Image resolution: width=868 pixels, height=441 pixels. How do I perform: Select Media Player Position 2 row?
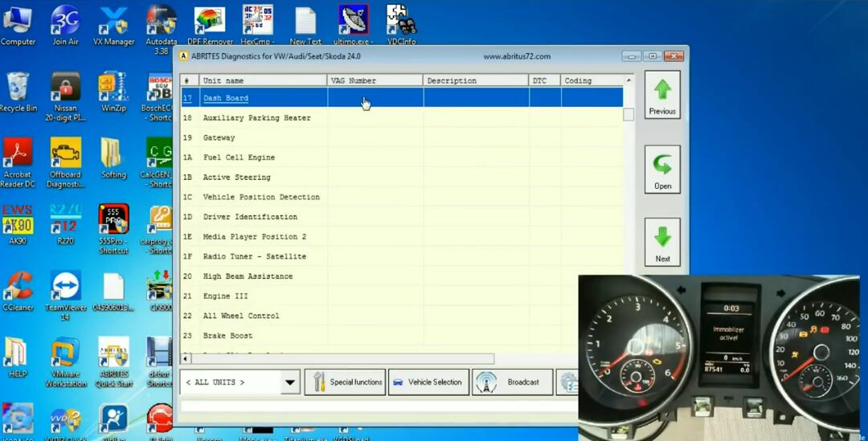402,237
